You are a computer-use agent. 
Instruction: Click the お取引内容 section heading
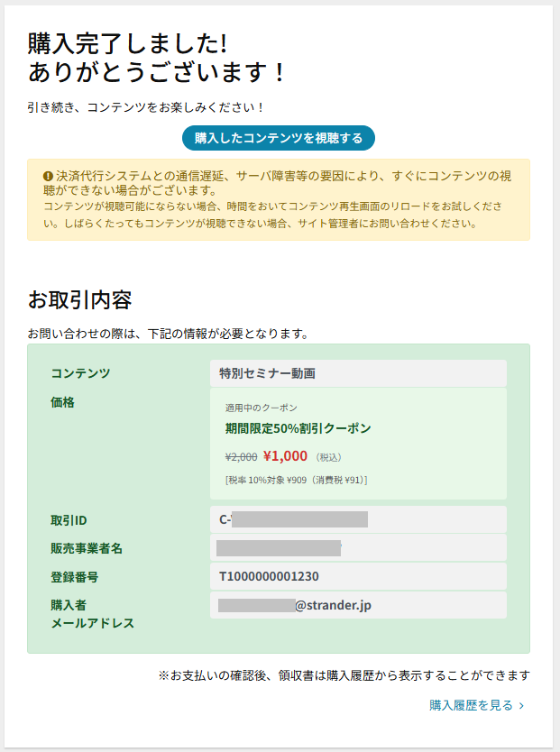pos(80,298)
